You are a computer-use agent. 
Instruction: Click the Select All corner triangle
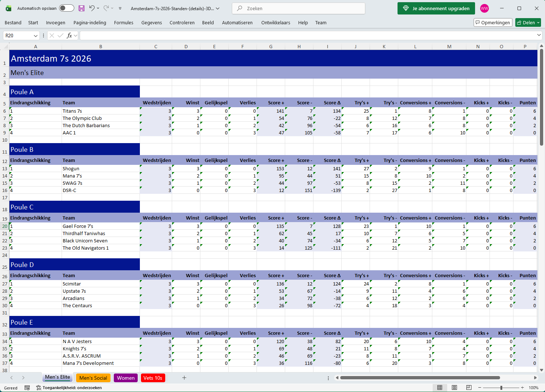coord(6,46)
